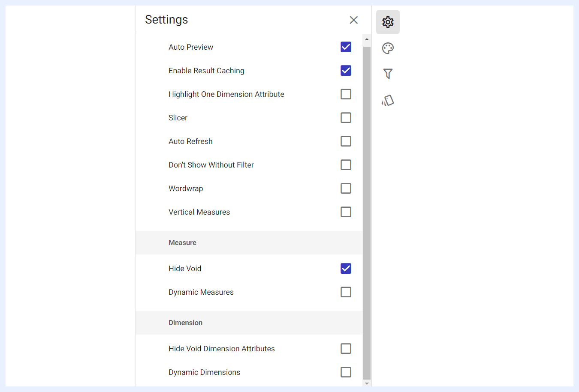The height and width of the screenshot is (392, 579).
Task: Click the Measure section header
Action: click(249, 243)
